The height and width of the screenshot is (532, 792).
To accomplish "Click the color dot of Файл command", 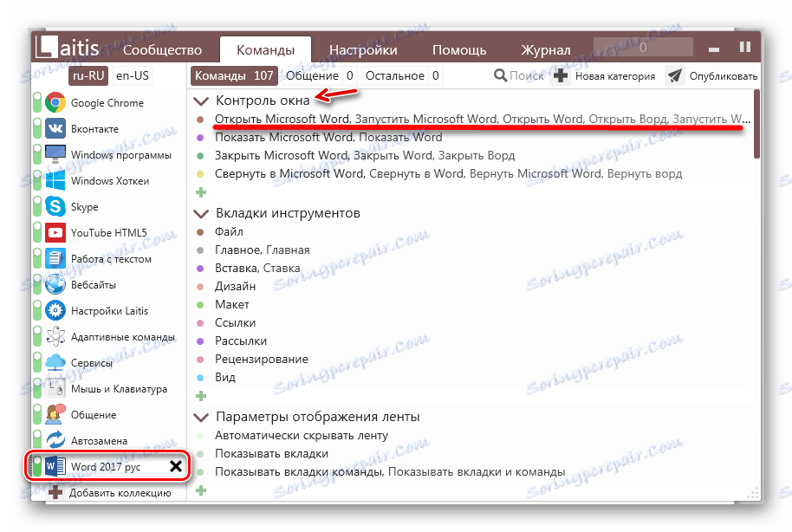I will (x=200, y=232).
